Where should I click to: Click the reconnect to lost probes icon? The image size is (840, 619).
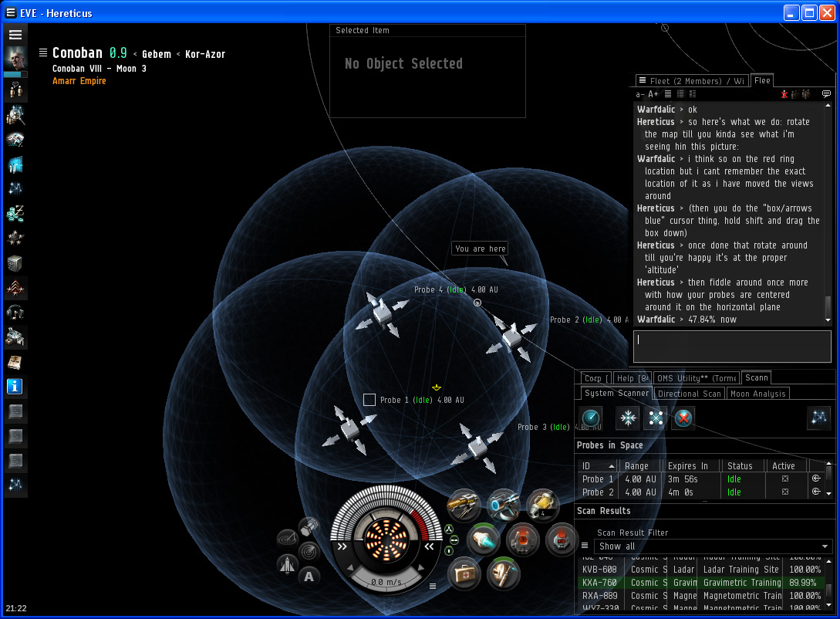point(656,418)
